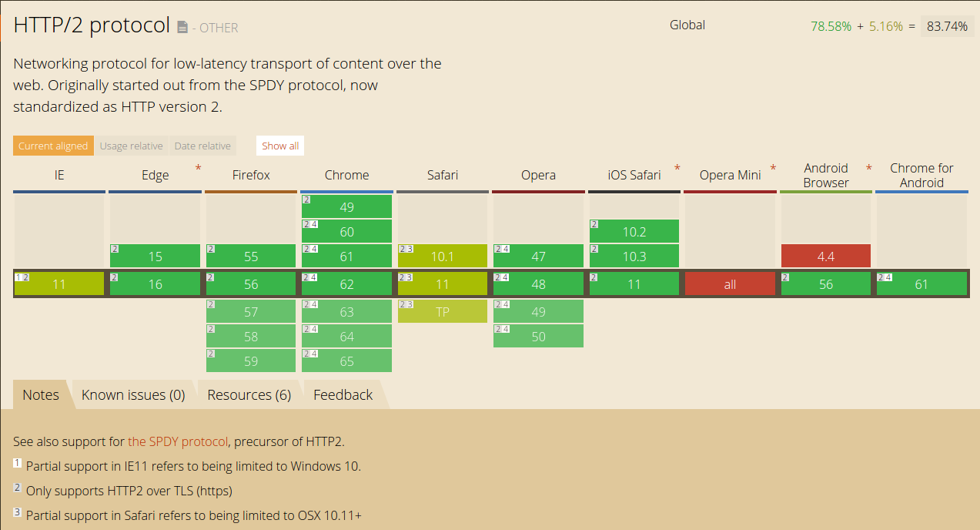Click the note markers on IE 11 cell

click(22, 277)
